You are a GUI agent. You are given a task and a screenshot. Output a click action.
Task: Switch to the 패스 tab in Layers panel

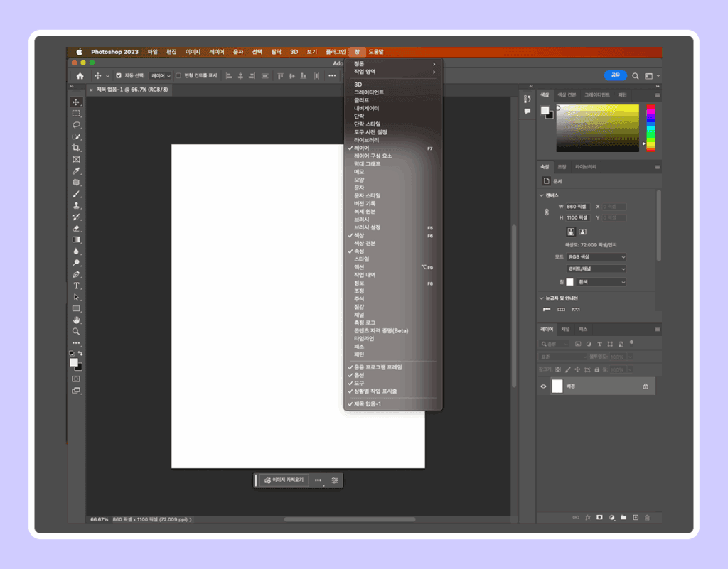tap(583, 329)
